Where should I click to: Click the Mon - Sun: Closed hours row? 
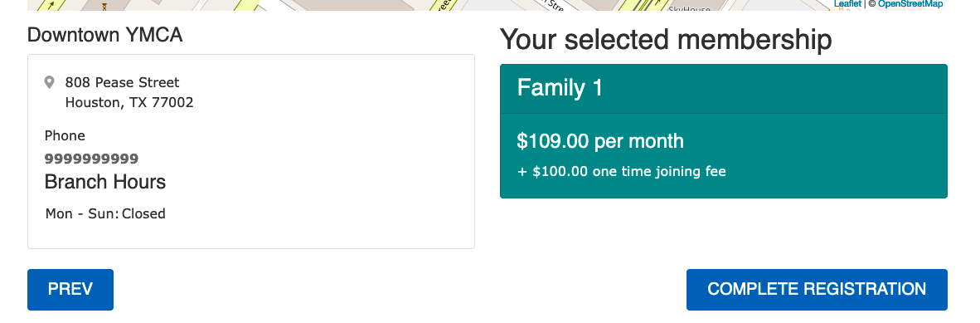105,214
